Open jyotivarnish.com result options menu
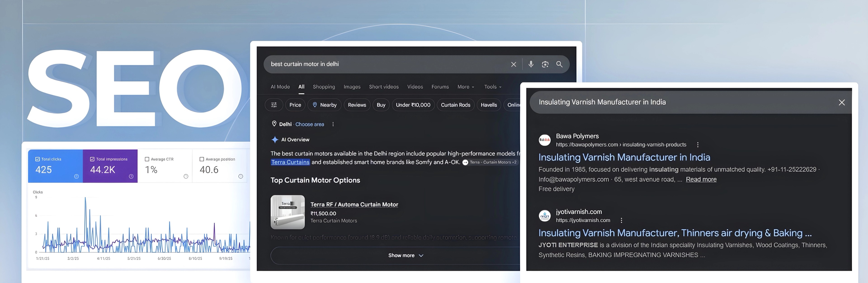 (x=621, y=220)
